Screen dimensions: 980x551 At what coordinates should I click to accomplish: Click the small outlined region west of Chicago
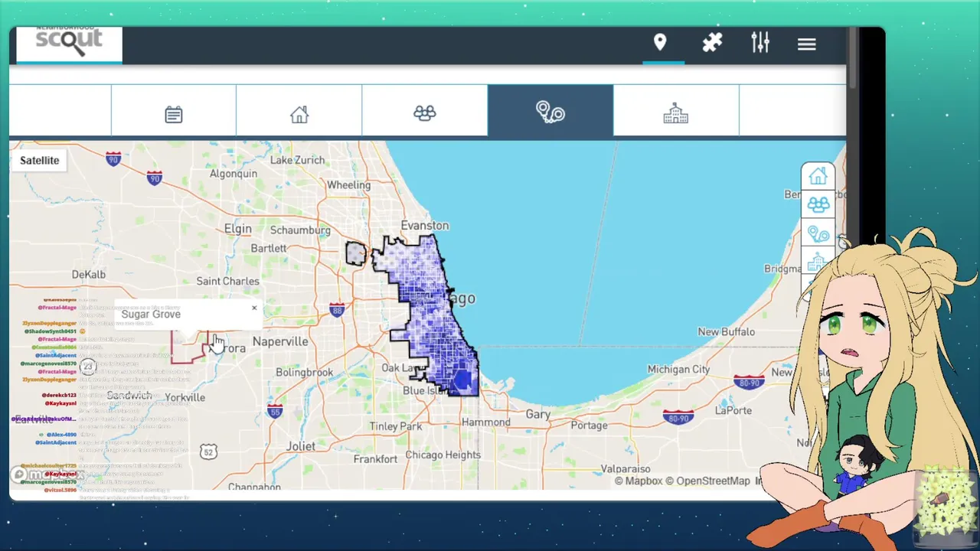pos(355,254)
